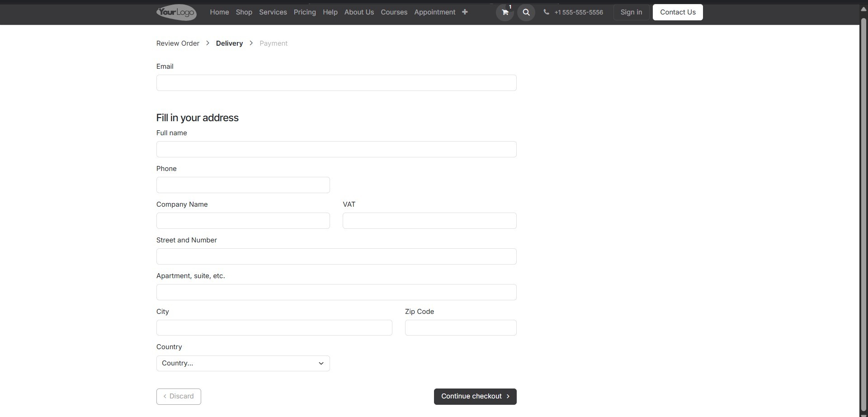Screen dimensions: 868x417
Task: Click the phone icon beside the number
Action: (546, 12)
